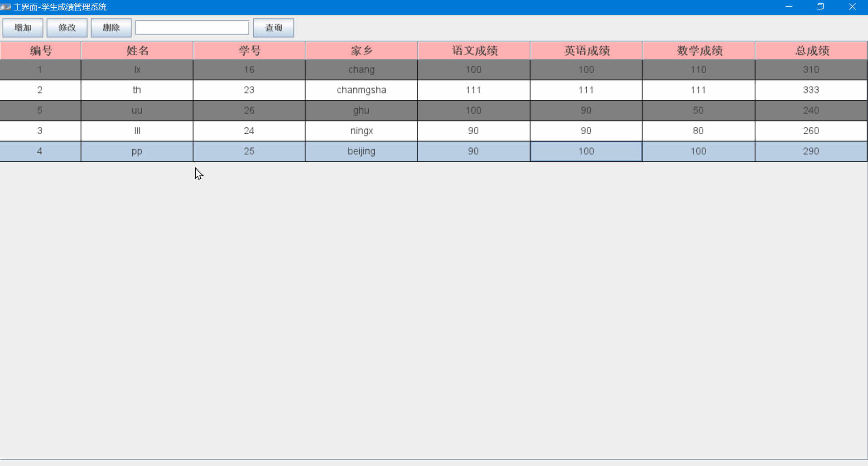Restore down the main window

(x=820, y=7)
